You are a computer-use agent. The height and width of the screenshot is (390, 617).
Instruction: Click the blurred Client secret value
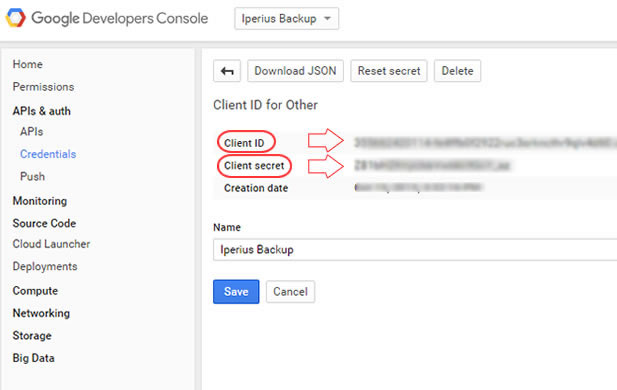point(432,165)
